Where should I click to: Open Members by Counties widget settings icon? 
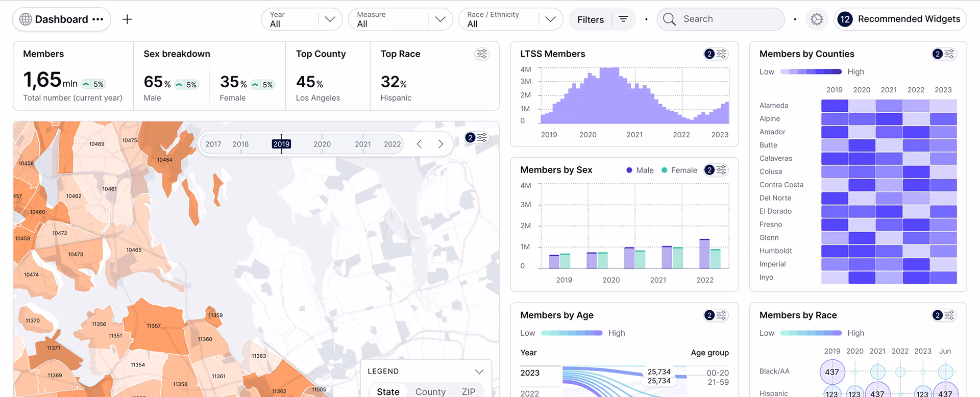tap(949, 54)
